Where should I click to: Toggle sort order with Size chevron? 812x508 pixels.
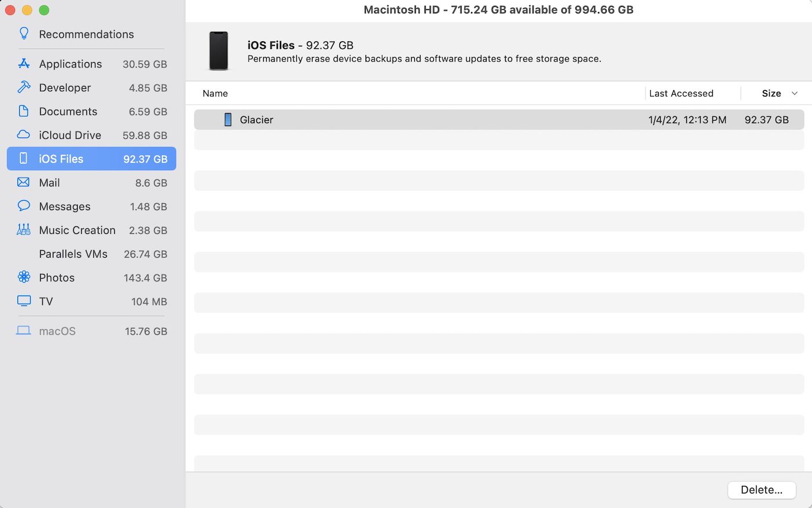tap(795, 93)
